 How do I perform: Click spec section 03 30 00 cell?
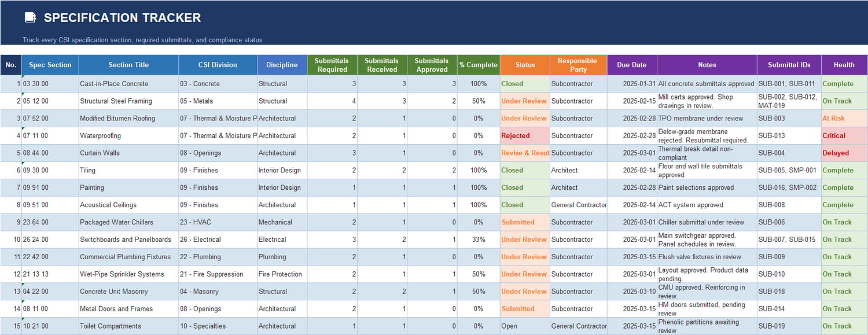click(50, 84)
